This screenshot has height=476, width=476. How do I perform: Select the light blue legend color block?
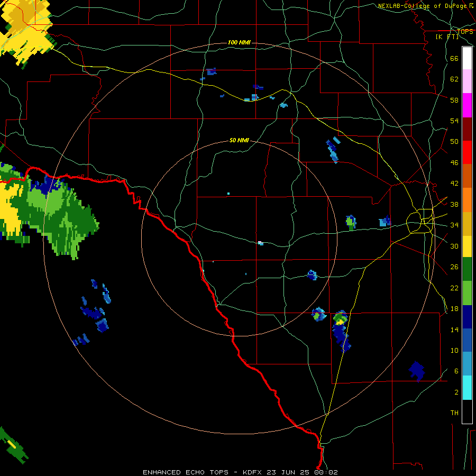pyautogui.click(x=467, y=364)
